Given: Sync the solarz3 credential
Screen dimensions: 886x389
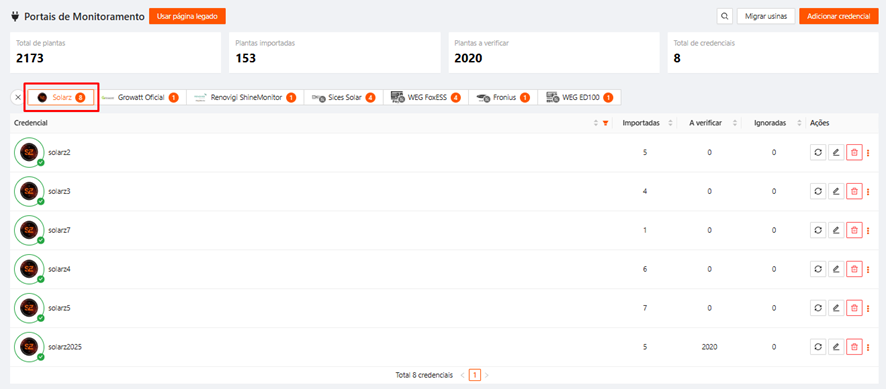Looking at the screenshot, I should (x=818, y=192).
